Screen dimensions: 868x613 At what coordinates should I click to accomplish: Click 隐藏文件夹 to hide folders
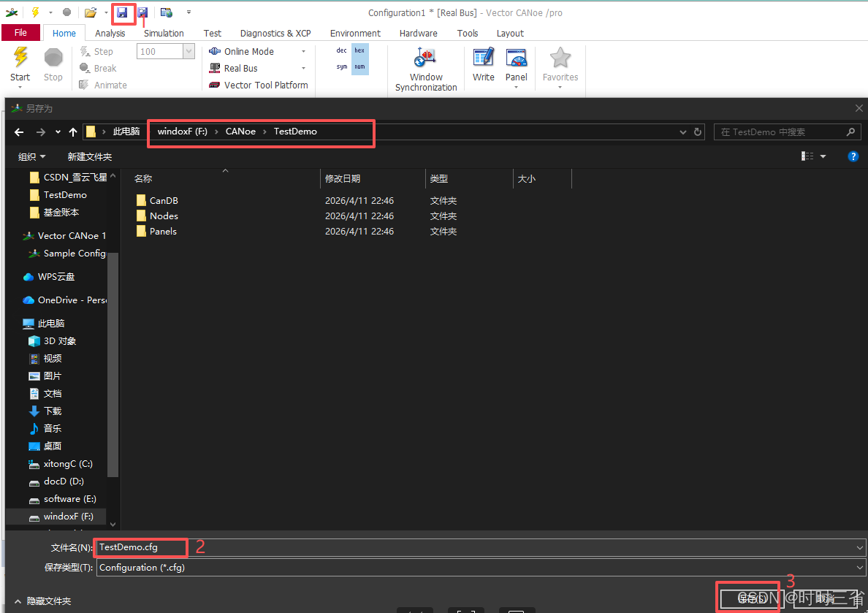43,601
